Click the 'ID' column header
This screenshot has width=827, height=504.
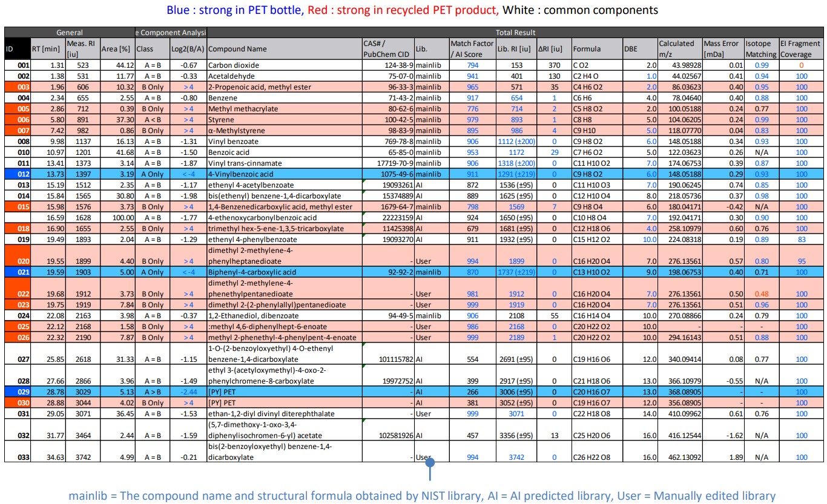[x=18, y=49]
